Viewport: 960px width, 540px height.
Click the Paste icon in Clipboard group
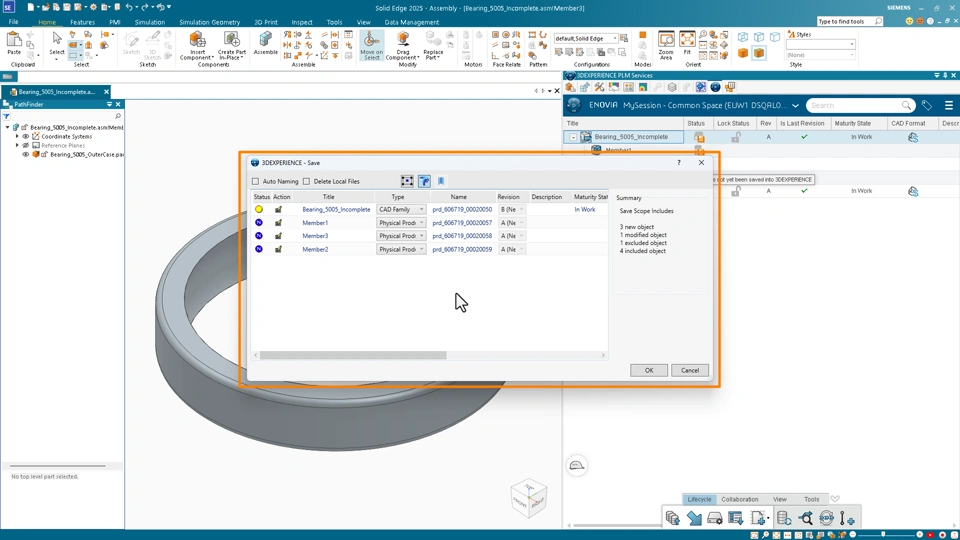coord(14,42)
